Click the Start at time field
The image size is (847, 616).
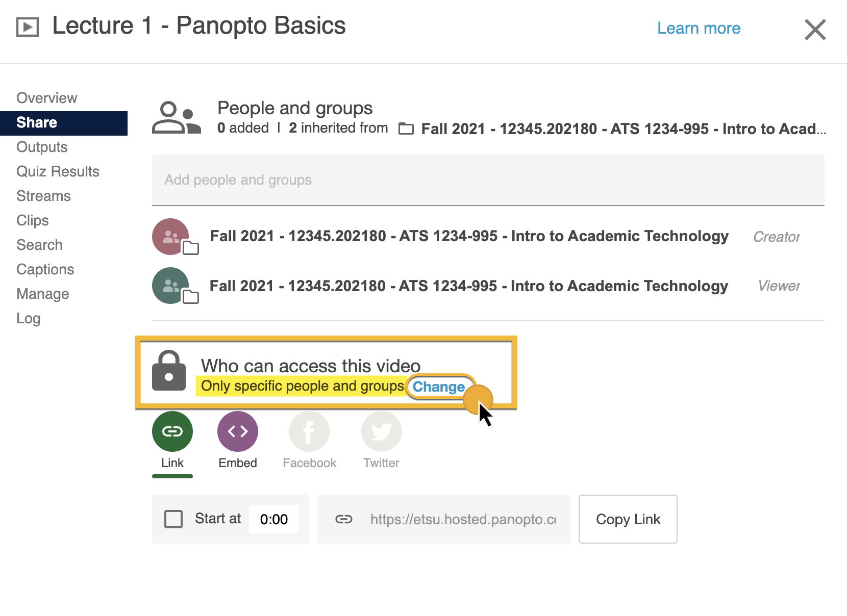click(x=274, y=519)
